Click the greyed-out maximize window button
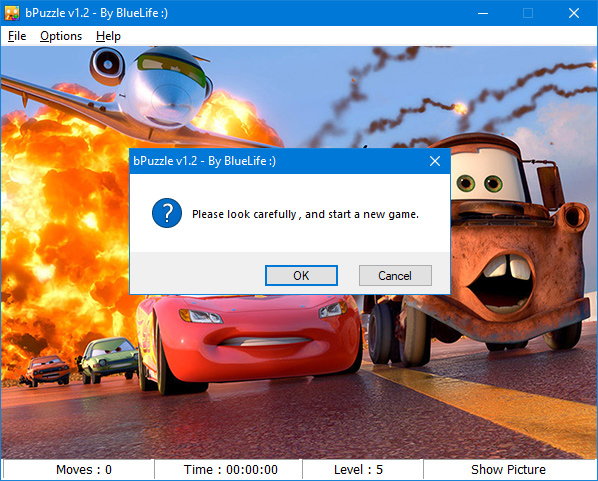Screen dimensions: 598x481 click(528, 13)
